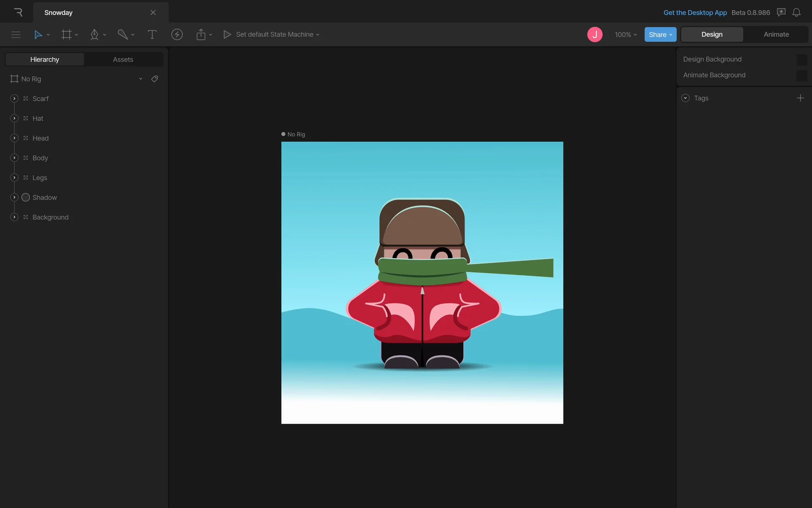Pick the Bone tool
812x508 pixels.
coord(123,35)
